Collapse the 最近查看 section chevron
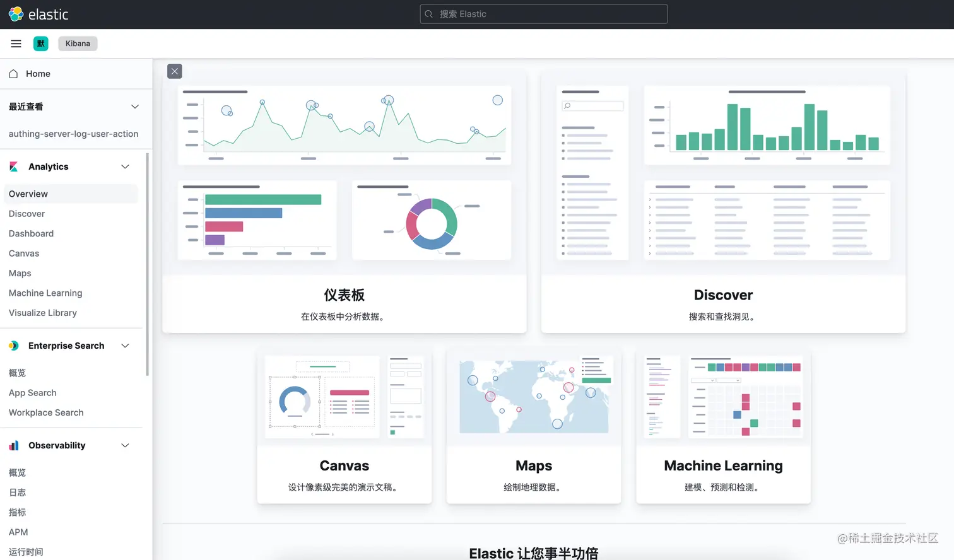The image size is (954, 560). click(x=135, y=107)
